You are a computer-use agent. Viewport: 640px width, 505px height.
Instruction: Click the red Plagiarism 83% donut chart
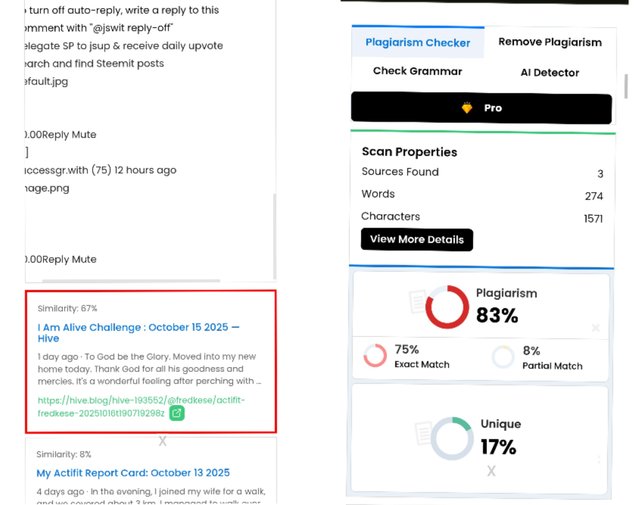[x=447, y=307]
